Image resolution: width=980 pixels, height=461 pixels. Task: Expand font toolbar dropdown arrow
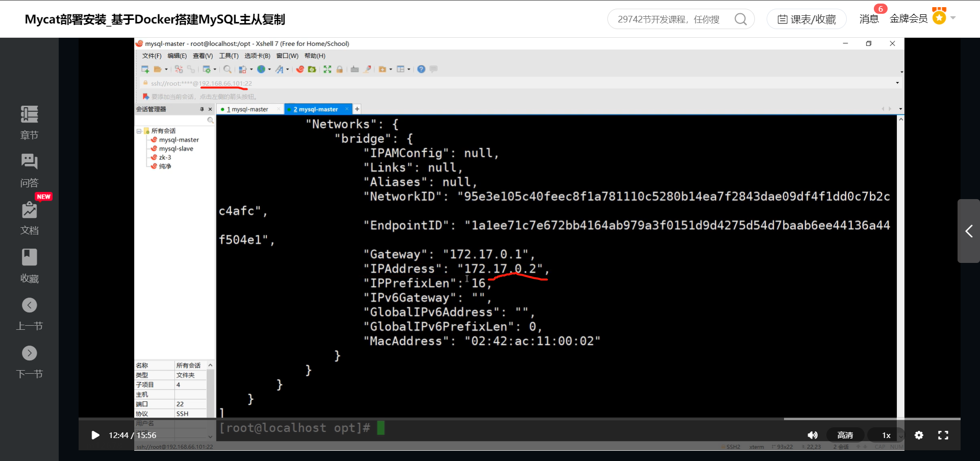point(287,69)
